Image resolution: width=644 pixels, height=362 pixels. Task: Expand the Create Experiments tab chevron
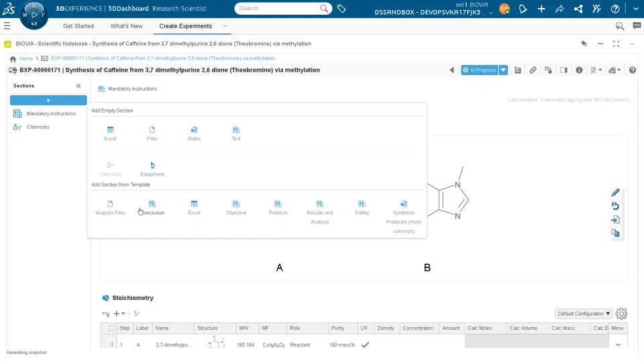click(225, 26)
